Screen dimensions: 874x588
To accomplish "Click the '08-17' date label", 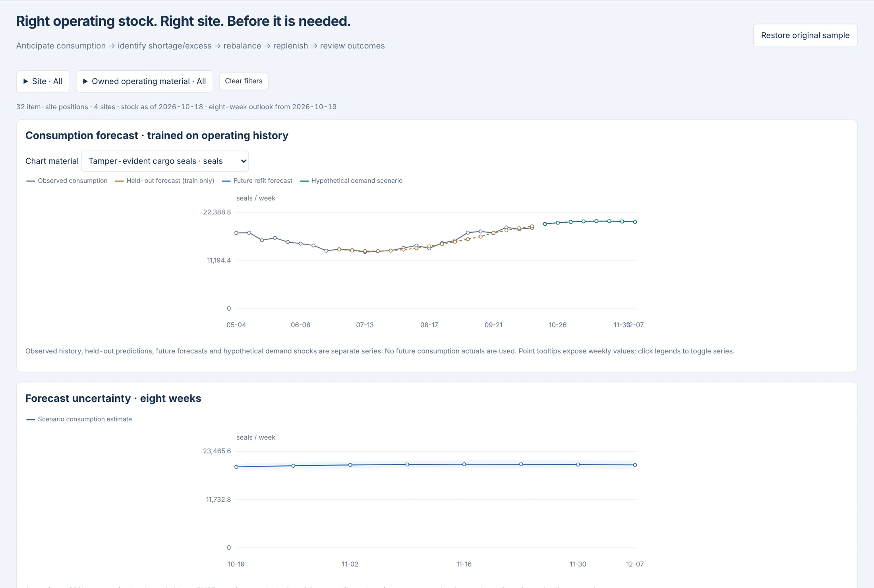I will [x=429, y=325].
